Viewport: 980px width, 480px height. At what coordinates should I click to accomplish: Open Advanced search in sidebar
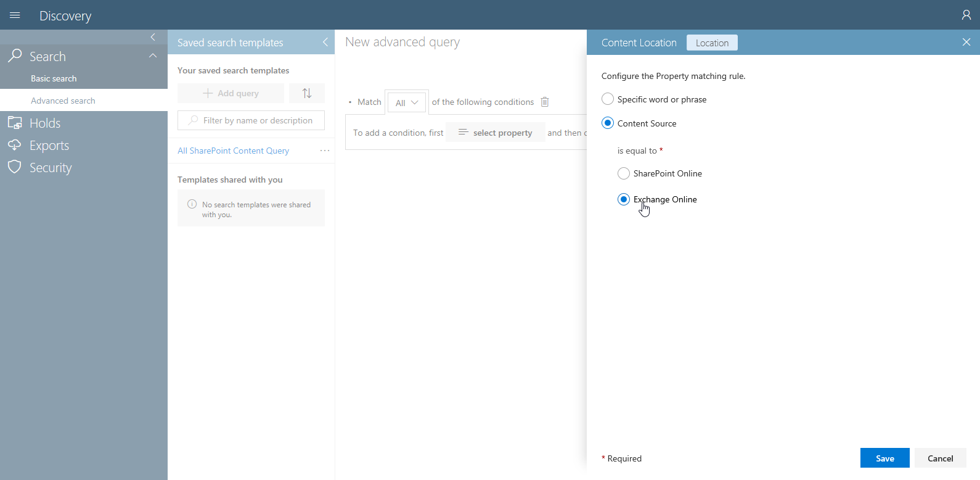pyautogui.click(x=63, y=101)
